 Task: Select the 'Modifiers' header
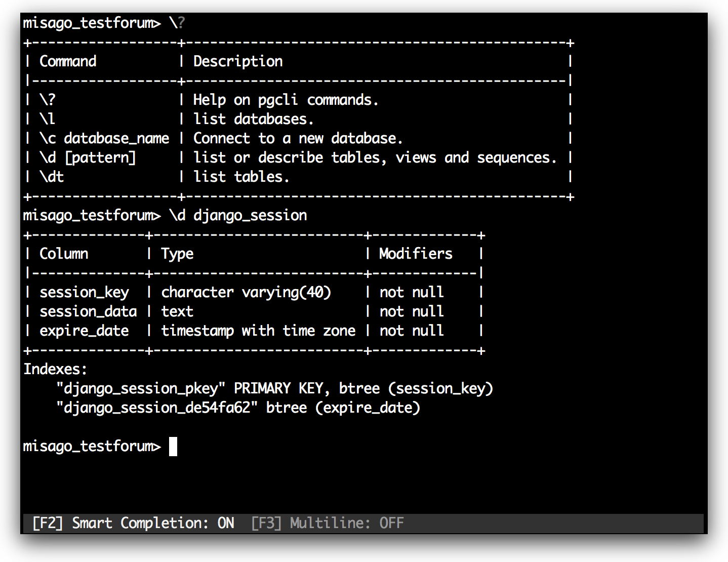click(416, 254)
